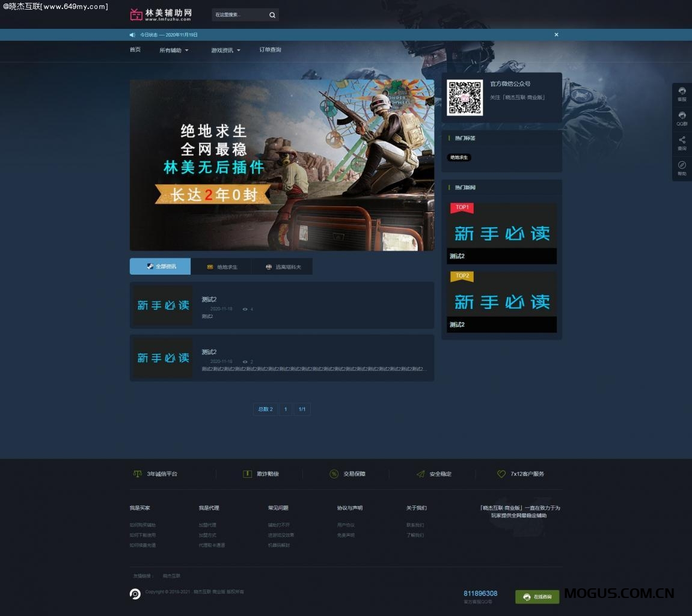
Task: Open the TOP1 hot news thumbnail
Action: [501, 230]
